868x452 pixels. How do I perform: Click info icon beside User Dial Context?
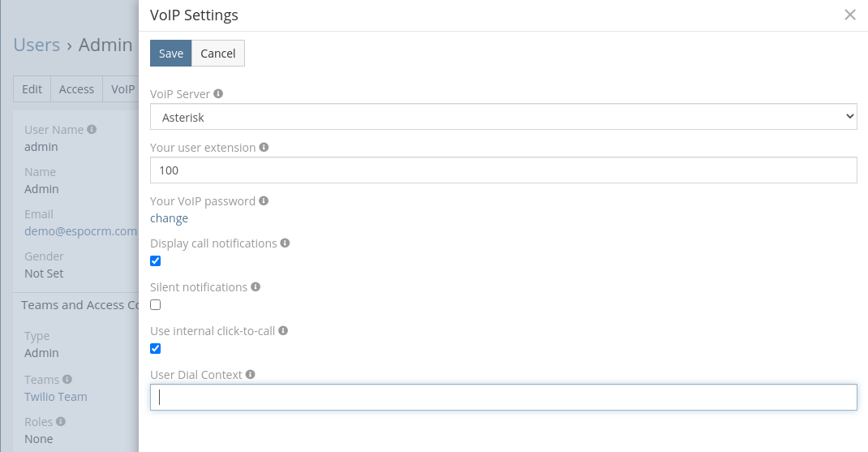[x=250, y=374]
